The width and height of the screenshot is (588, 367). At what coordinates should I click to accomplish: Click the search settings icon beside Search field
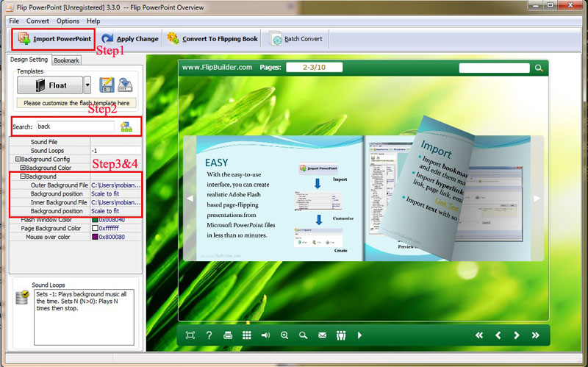126,127
